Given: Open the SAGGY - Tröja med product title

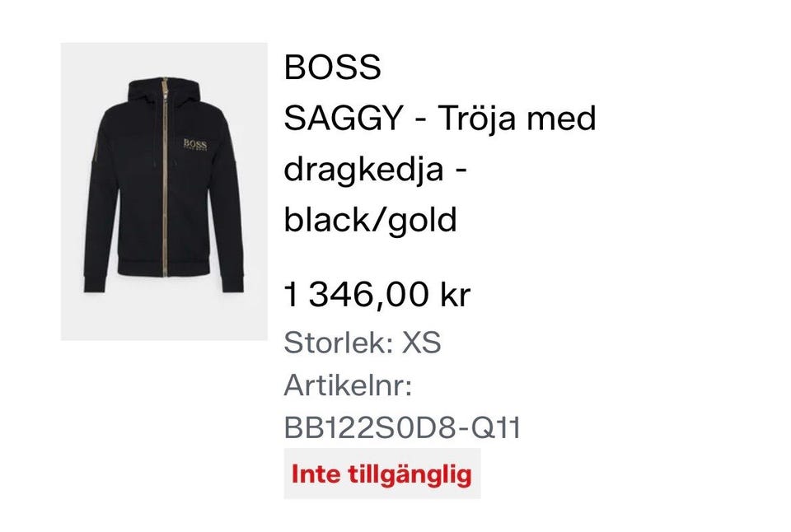Looking at the screenshot, I should [x=440, y=118].
